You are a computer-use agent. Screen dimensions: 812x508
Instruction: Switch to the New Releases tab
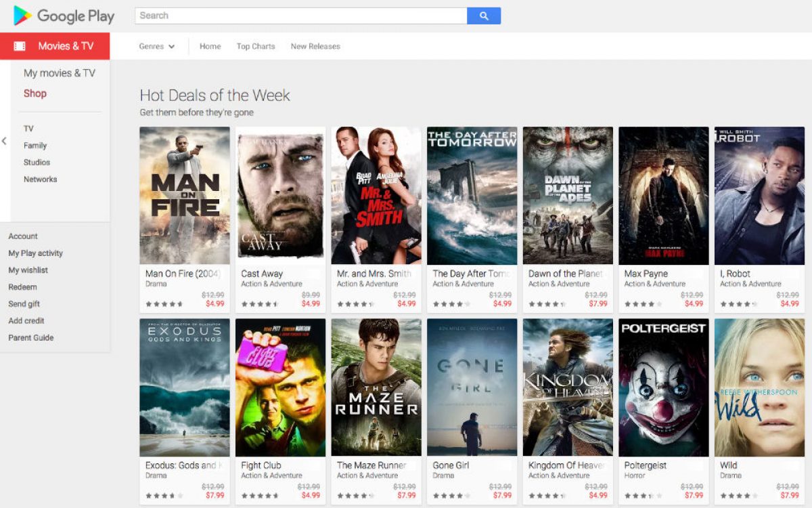tap(315, 46)
